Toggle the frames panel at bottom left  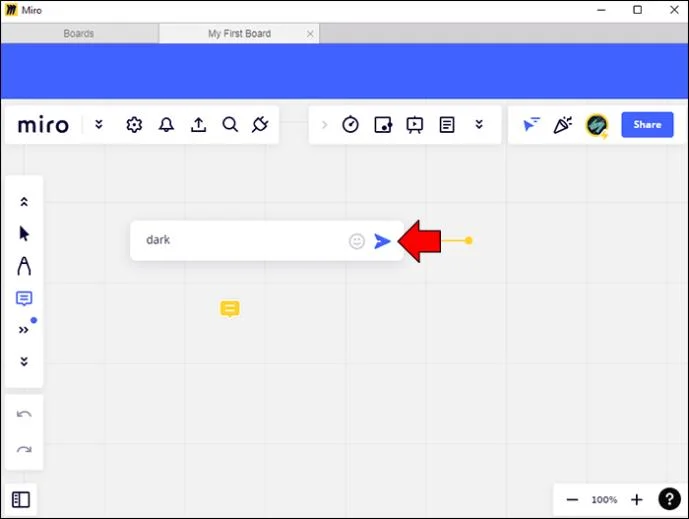pyautogui.click(x=21, y=499)
